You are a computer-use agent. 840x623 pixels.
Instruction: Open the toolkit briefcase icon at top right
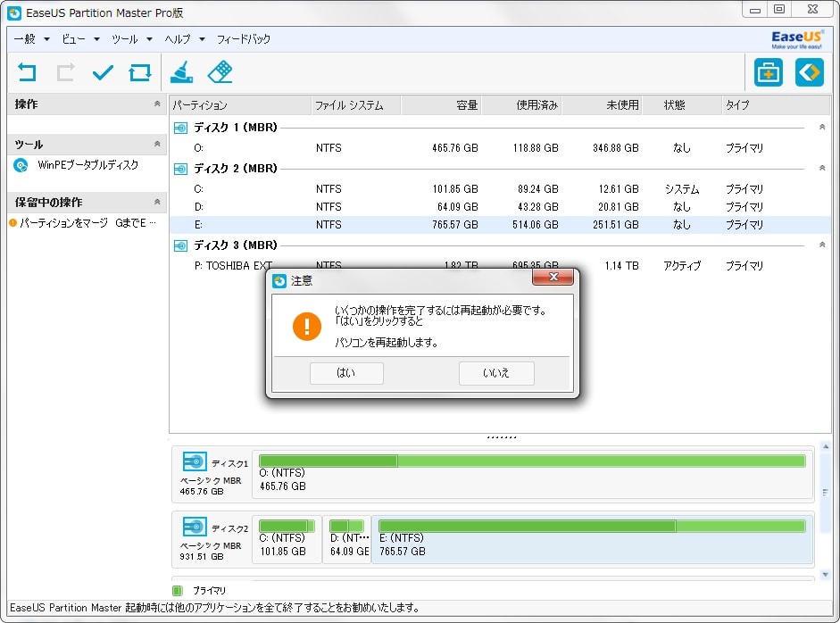coord(768,72)
